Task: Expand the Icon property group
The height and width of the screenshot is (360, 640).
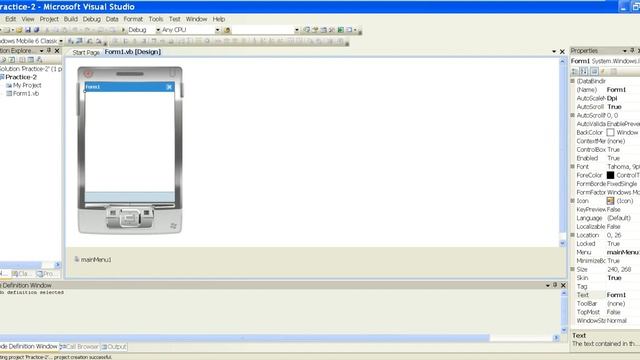Action: pos(572,201)
